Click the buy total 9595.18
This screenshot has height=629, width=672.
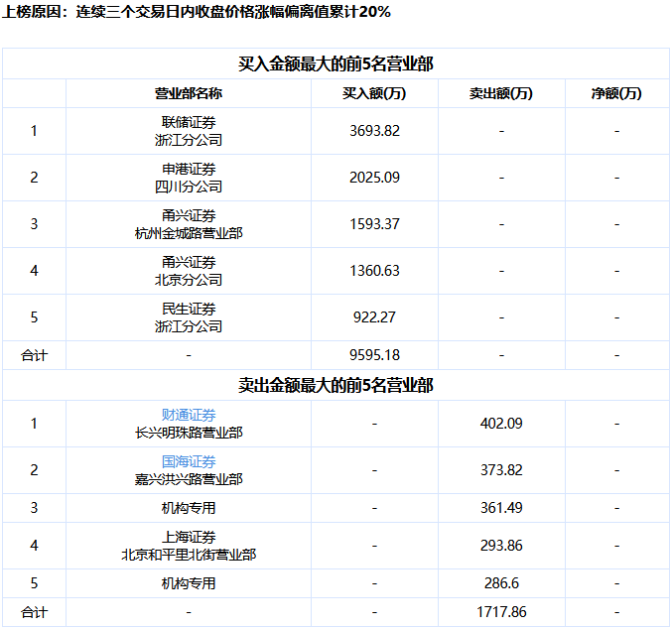coord(374,355)
